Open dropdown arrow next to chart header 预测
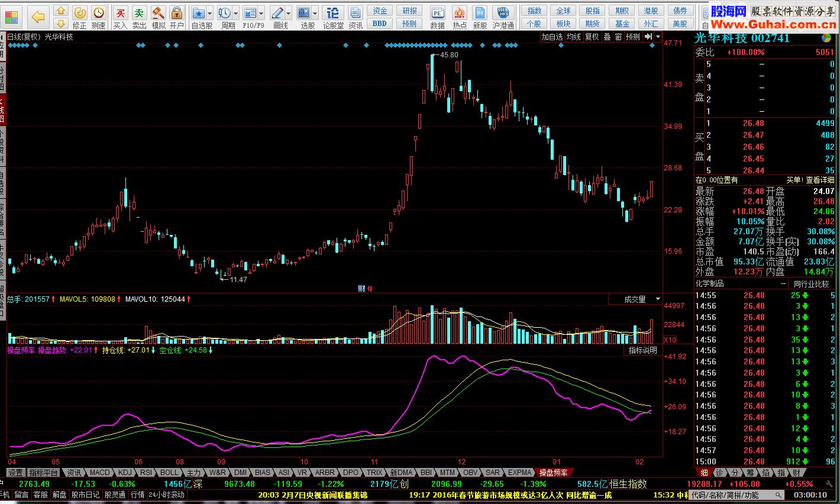 pyautogui.click(x=657, y=37)
